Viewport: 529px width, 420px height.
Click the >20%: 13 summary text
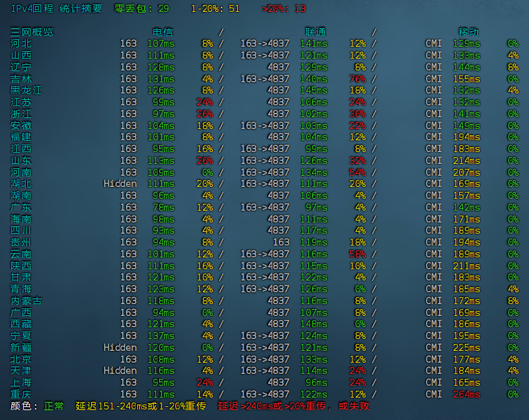(x=284, y=9)
